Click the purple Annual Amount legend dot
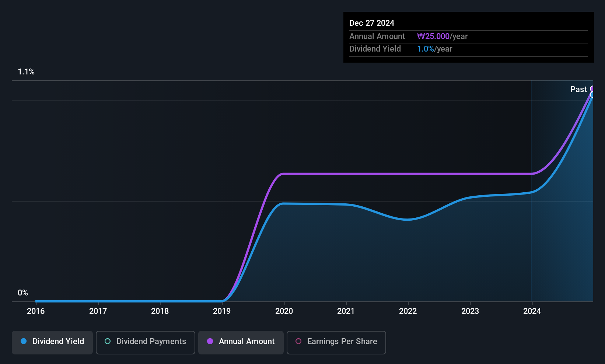The width and height of the screenshot is (605, 364). click(x=210, y=341)
